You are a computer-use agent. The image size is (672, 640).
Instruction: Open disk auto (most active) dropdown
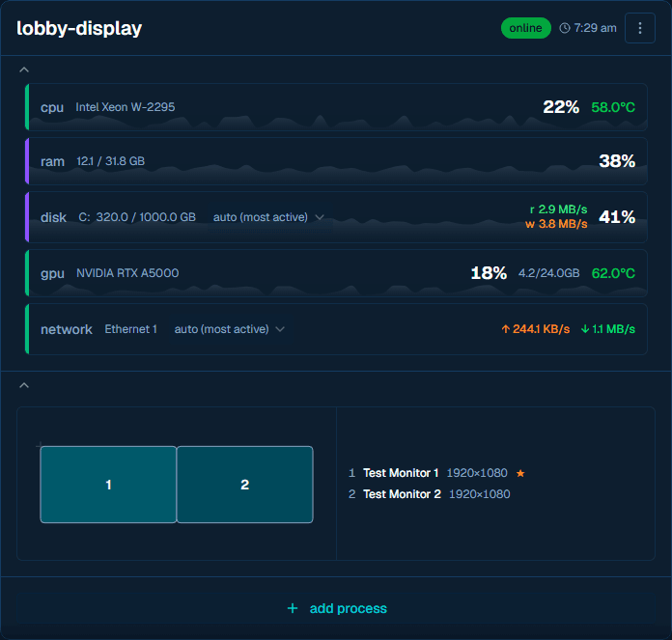point(268,217)
